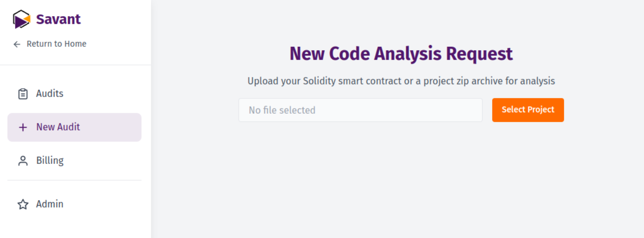Follow the Return to Home link

[x=56, y=44]
